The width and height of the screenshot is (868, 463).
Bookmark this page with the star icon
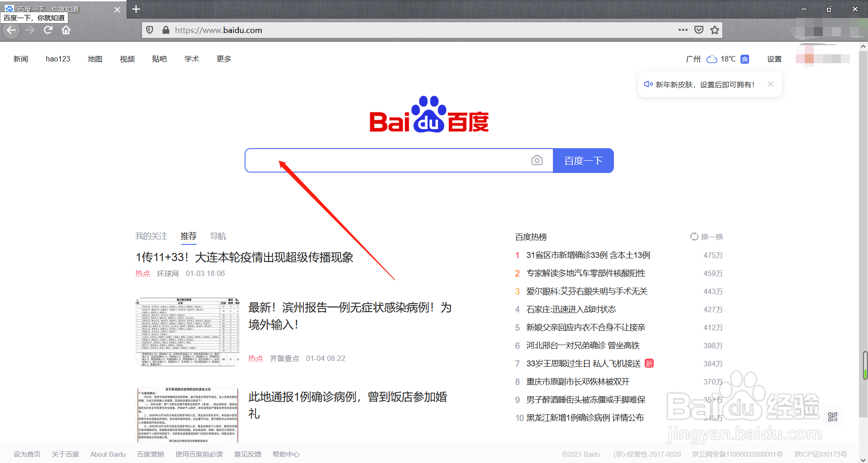[715, 30]
